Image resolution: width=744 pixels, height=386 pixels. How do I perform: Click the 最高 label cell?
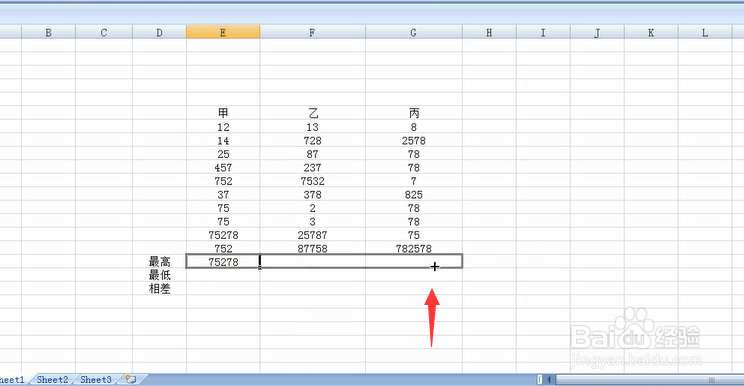click(159, 261)
